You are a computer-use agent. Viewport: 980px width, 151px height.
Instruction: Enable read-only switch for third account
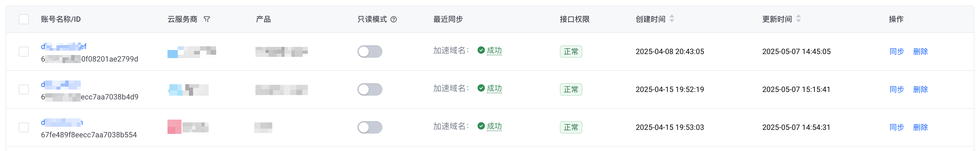[x=370, y=127]
